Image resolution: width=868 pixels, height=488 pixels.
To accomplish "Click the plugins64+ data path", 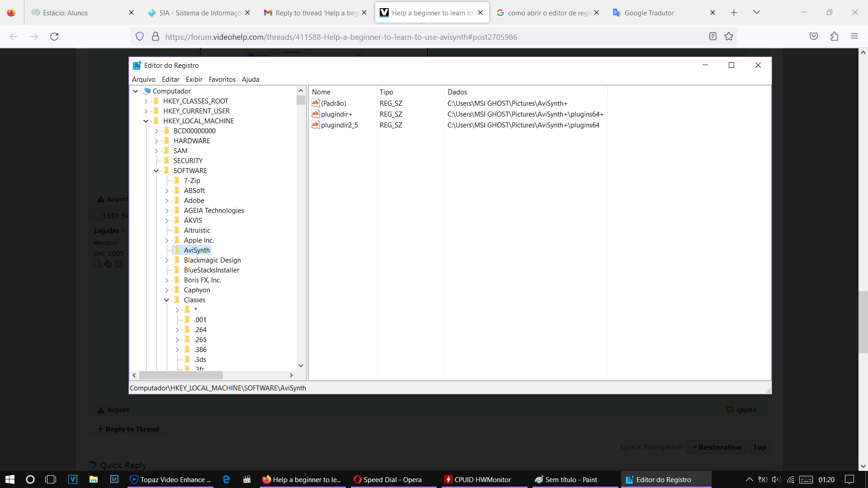I will click(x=525, y=114).
